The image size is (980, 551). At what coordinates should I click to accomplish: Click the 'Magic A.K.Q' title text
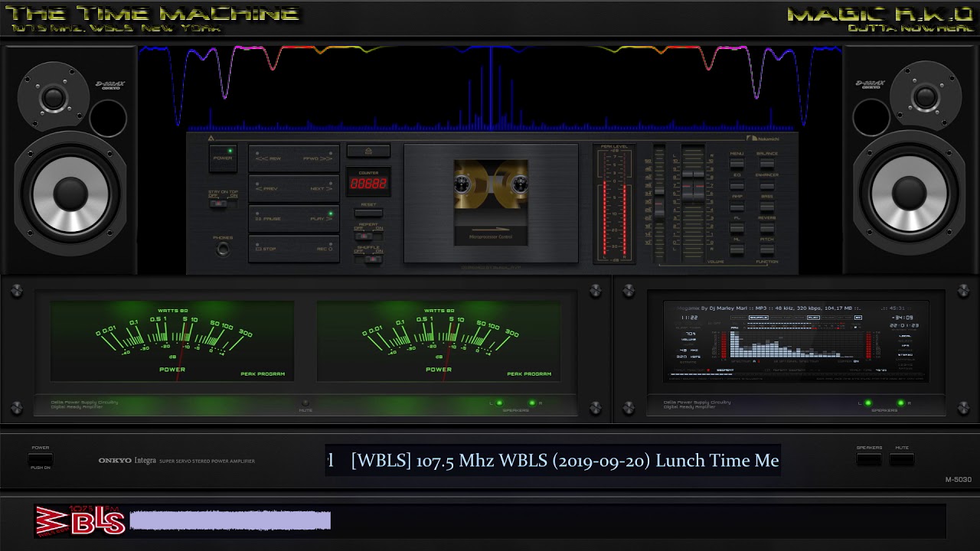(880, 15)
